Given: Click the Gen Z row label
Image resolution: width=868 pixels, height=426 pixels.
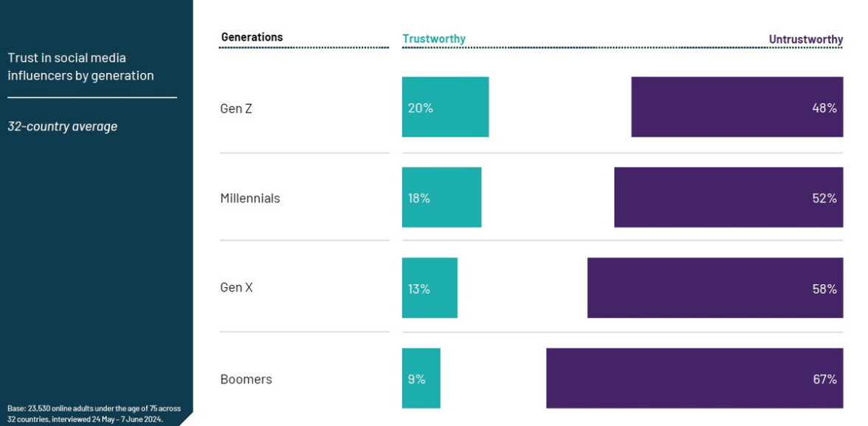Looking at the screenshot, I should 236,109.
